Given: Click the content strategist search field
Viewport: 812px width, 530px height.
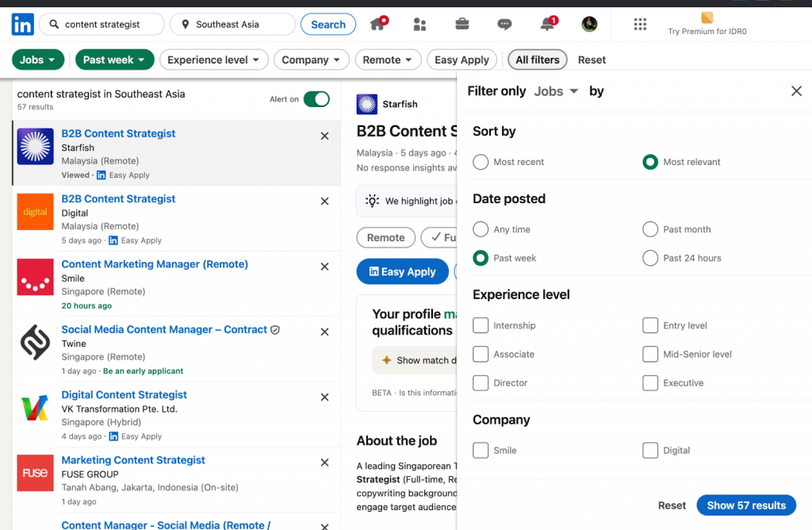Looking at the screenshot, I should (x=111, y=25).
